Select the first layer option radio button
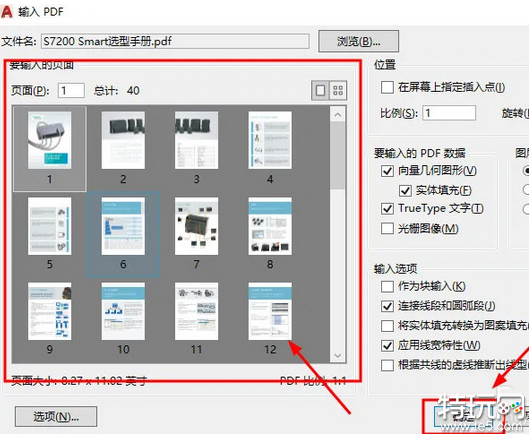Viewport: 532px width, 438px height. point(527,170)
